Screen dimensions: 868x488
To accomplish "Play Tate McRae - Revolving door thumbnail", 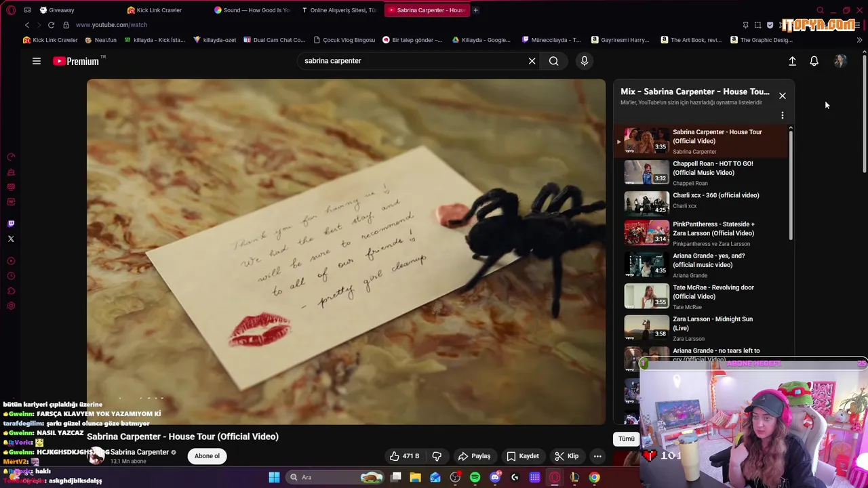I will 646,296.
